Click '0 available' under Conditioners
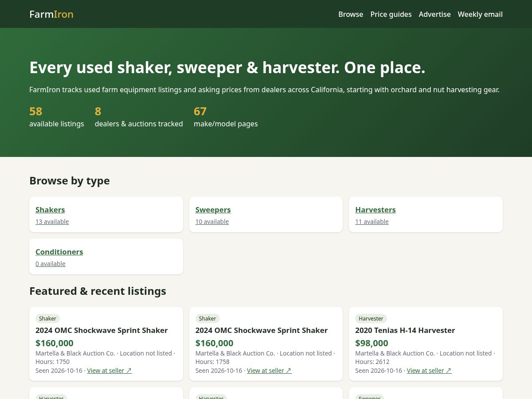 pos(51,264)
